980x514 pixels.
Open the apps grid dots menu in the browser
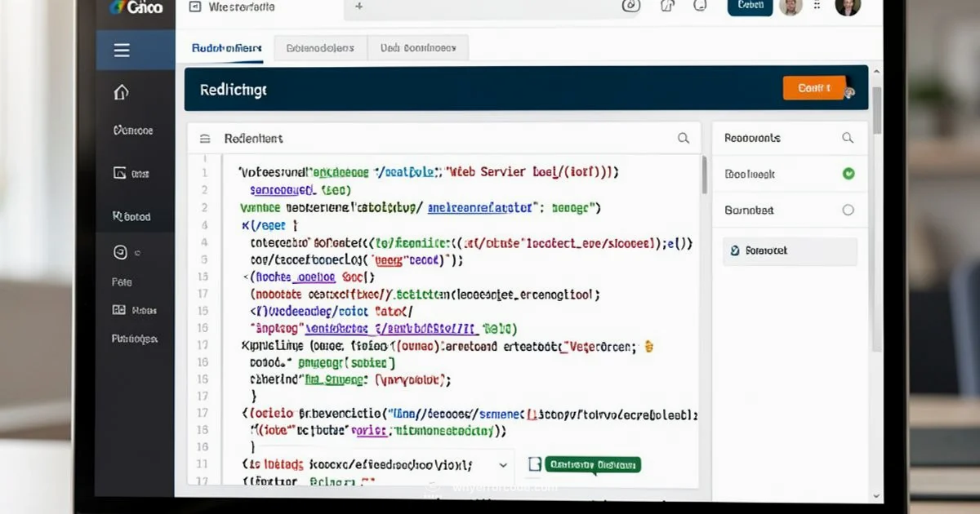pyautogui.click(x=815, y=7)
